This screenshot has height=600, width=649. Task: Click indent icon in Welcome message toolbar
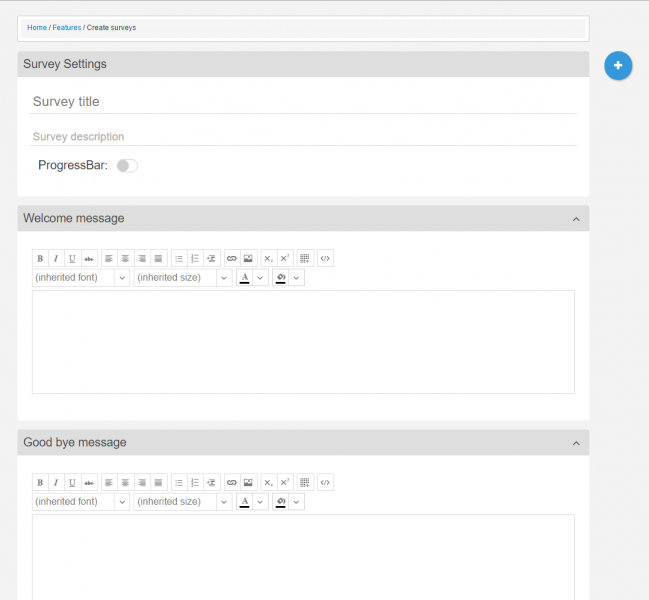pyautogui.click(x=212, y=259)
